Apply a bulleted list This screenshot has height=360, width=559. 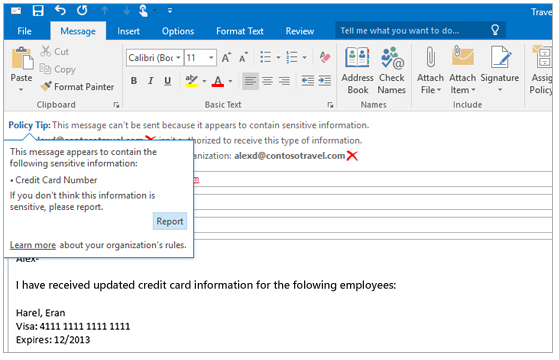(x=266, y=57)
